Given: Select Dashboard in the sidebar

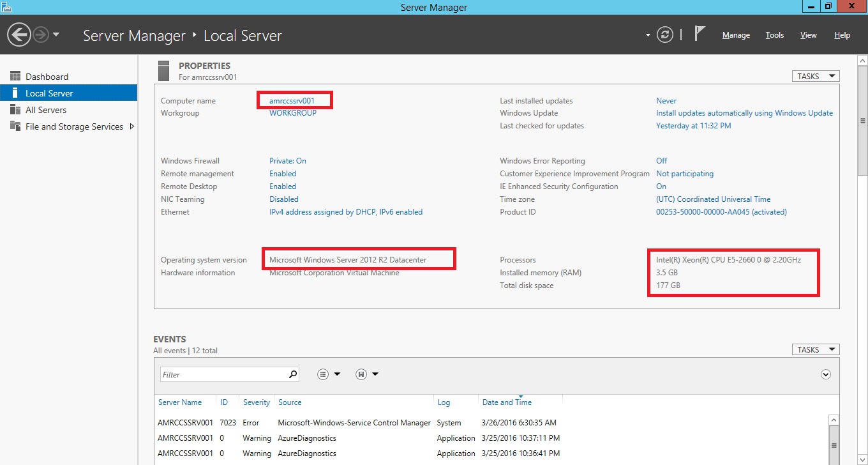Looking at the screenshot, I should coord(47,77).
